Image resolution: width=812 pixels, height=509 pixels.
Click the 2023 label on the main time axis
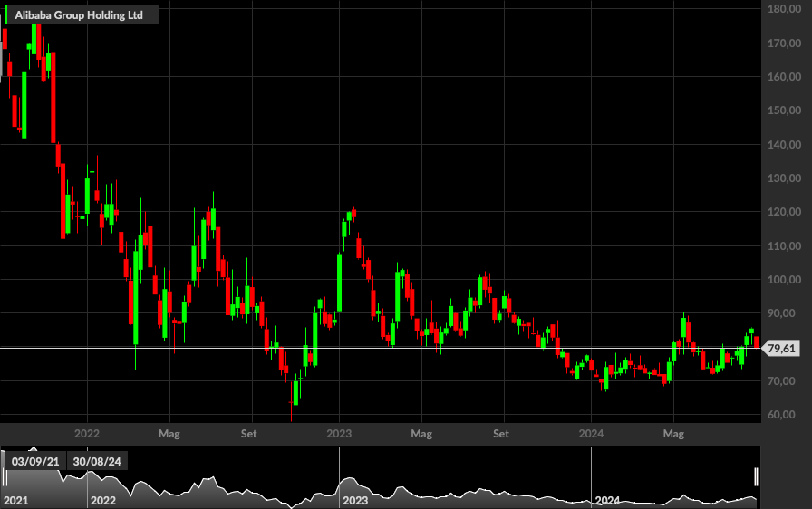339,434
